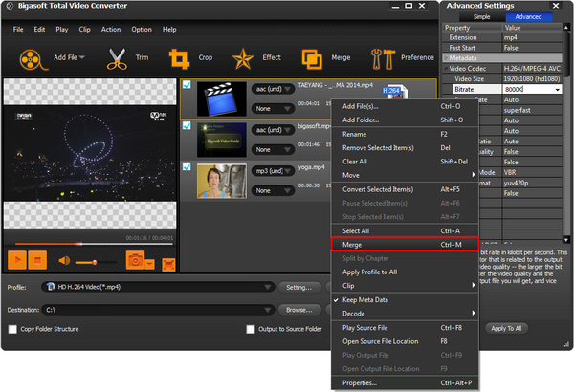
Task: Open None subtitle dropdown for yoga.mp4
Action: 273,190
